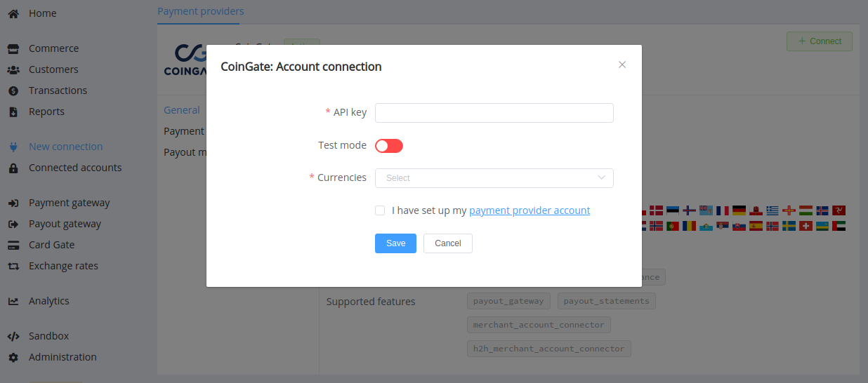Viewport: 868px width, 383px height.
Task: Open Payout gateway via the sign-out arrow icon
Action: [x=13, y=224]
